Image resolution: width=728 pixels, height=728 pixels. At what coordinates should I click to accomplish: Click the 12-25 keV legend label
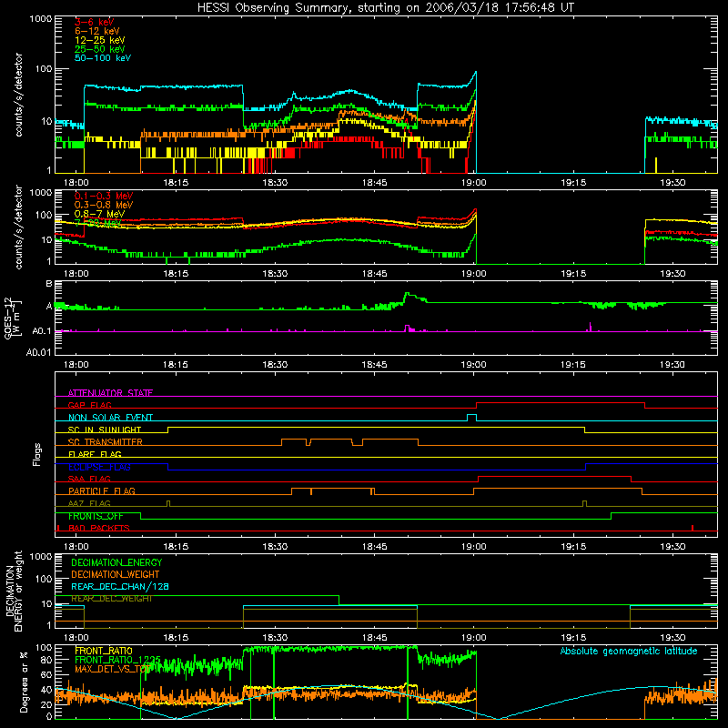point(100,40)
